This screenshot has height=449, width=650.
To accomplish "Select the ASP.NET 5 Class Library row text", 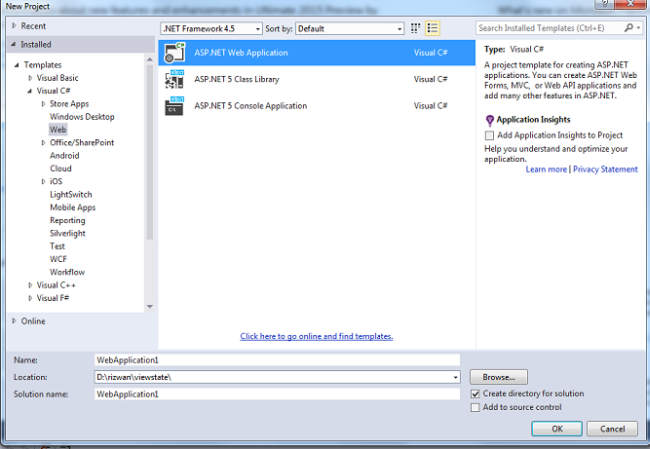I will (x=237, y=79).
